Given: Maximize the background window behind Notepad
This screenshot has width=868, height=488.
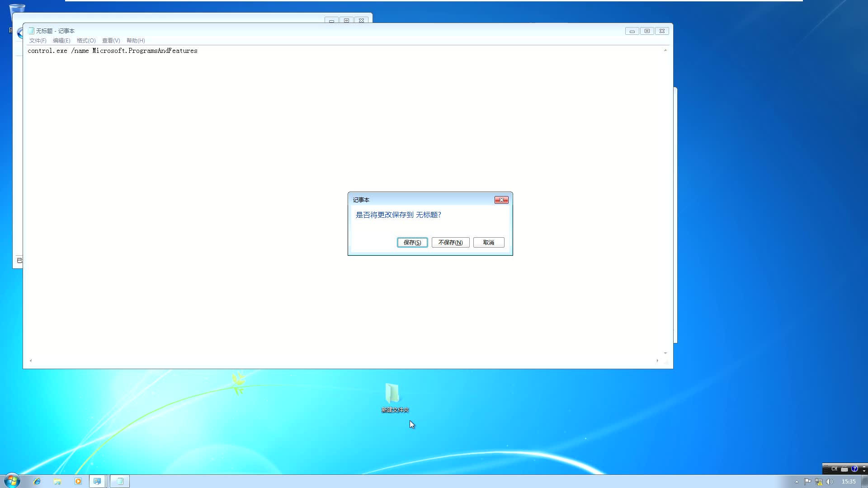Looking at the screenshot, I should tap(346, 21).
